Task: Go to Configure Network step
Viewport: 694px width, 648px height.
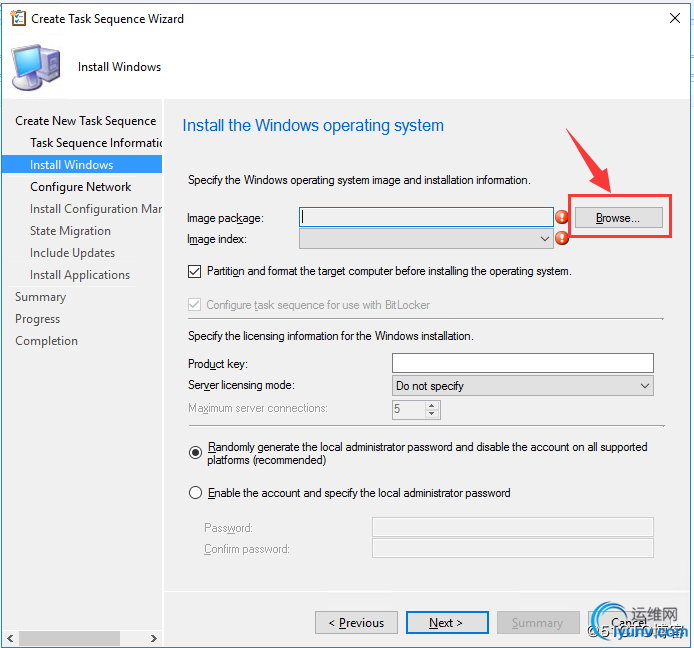Action: tap(81, 187)
